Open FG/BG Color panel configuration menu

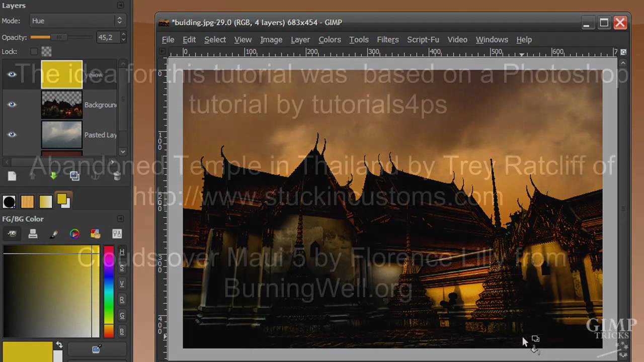point(120,219)
